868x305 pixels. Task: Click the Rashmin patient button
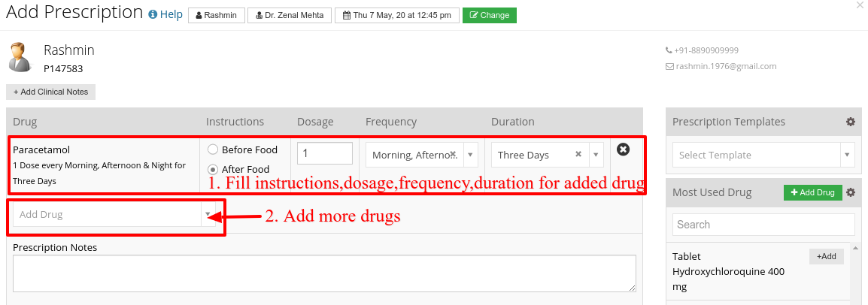click(217, 16)
